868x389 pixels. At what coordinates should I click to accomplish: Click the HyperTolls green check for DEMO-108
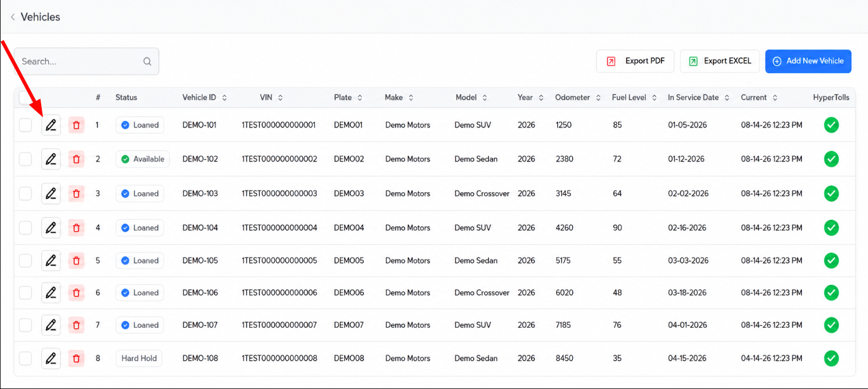tap(831, 358)
